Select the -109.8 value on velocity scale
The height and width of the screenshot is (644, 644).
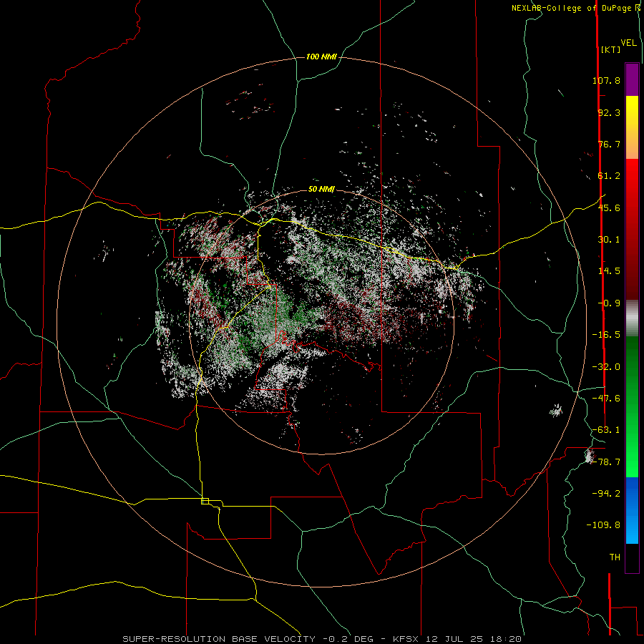coord(603,525)
